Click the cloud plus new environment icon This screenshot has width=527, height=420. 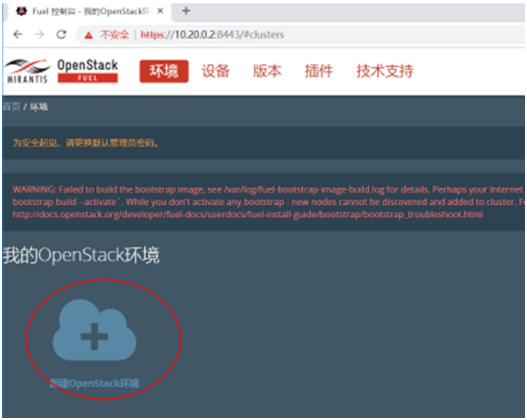[94, 330]
